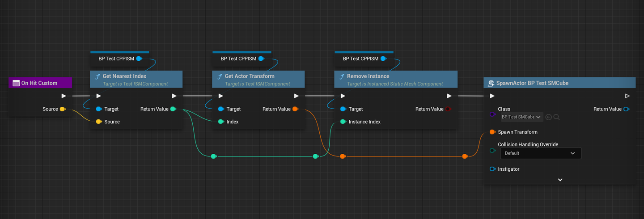Click output pin of BP Test CPPISM above Get Nearest Index
This screenshot has height=219, width=644.
point(139,59)
